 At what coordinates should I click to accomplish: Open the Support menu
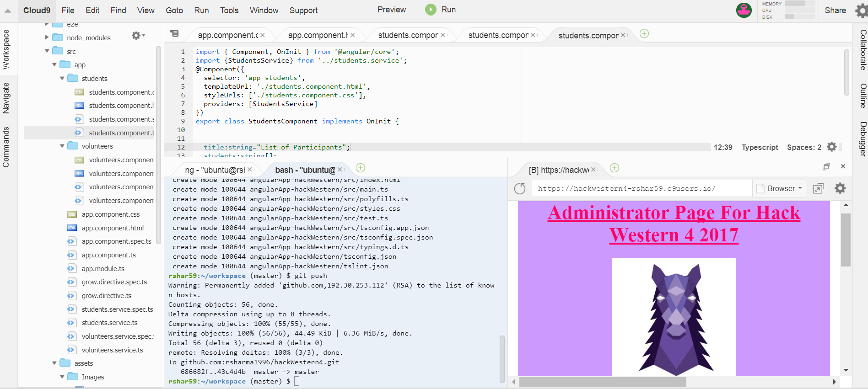(x=303, y=11)
